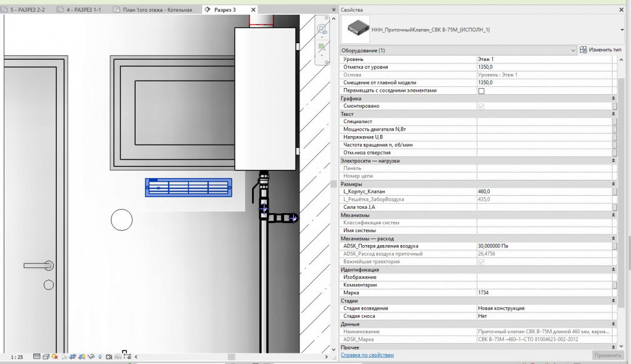The image size is (631, 364).
Task: Click Стадия возведения value Новая конструкция
Action: point(545,309)
